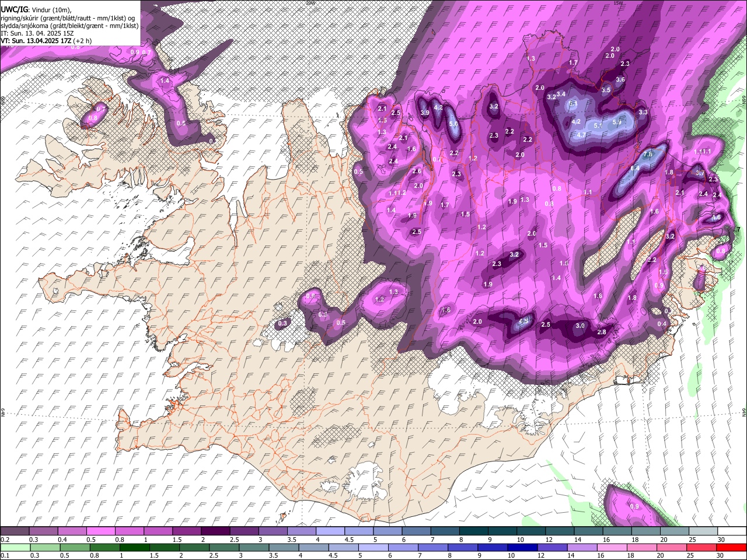Pick the dark teal 9 swatch in upper legend
Screen dimensions: 747x560
[501, 531]
